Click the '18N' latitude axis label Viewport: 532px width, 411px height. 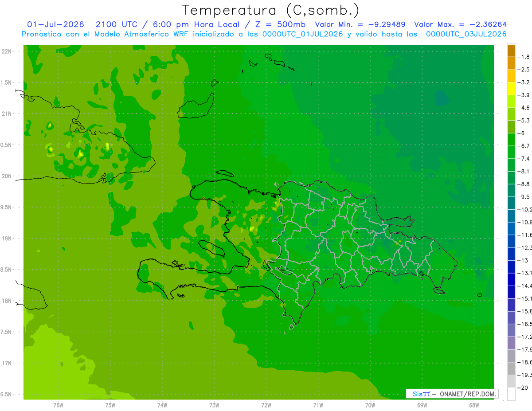[7, 301]
